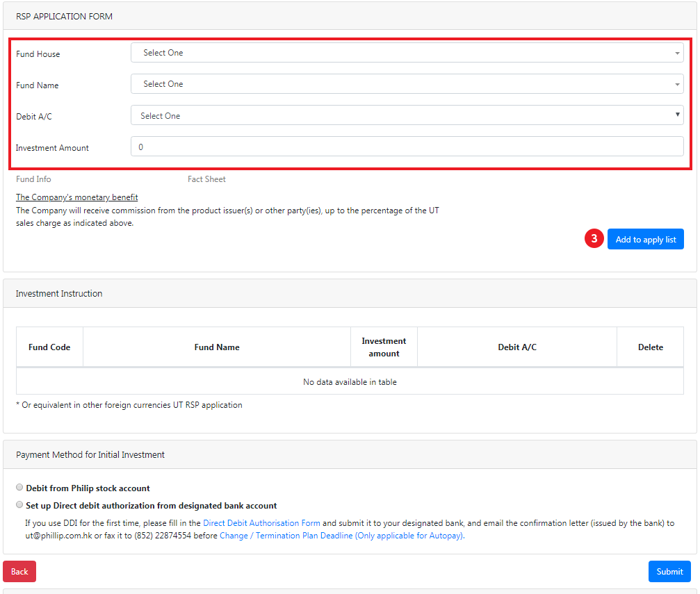This screenshot has height=594, width=700.
Task: Sort table by Fund Code column header
Action: pyautogui.click(x=49, y=347)
